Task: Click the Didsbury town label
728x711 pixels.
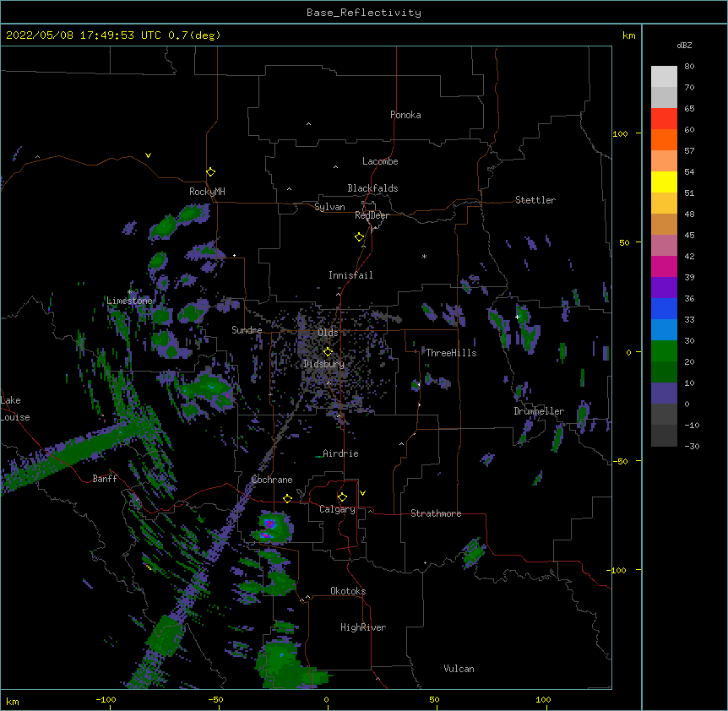Action: (x=324, y=364)
